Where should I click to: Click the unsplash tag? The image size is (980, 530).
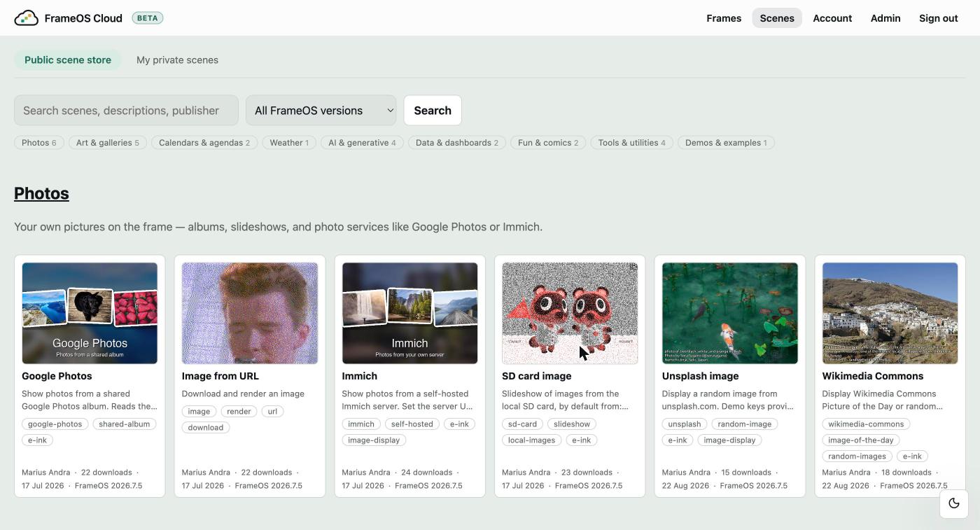685,424
